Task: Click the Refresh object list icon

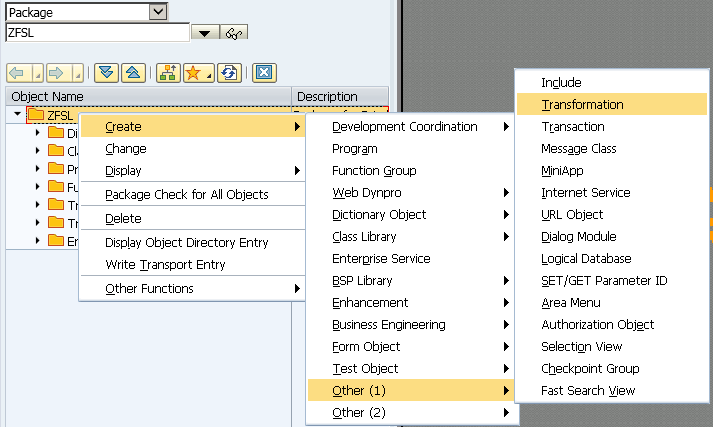Action: click(230, 73)
